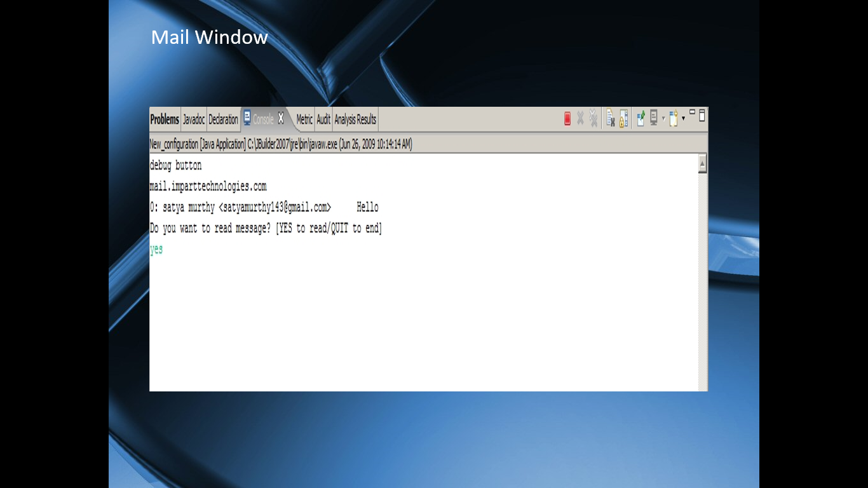The image size is (868, 488).
Task: Click the Remove All Terminated Launches icon
Action: [592, 118]
